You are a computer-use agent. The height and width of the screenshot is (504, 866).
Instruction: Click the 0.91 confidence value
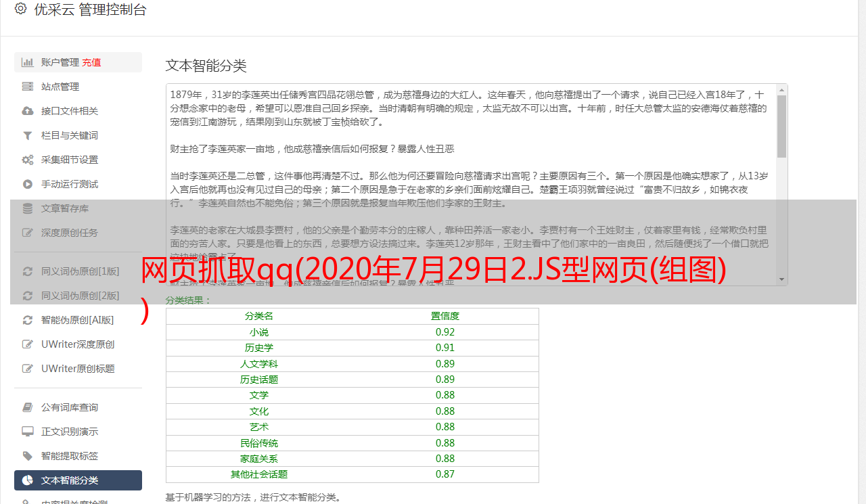[x=445, y=348]
